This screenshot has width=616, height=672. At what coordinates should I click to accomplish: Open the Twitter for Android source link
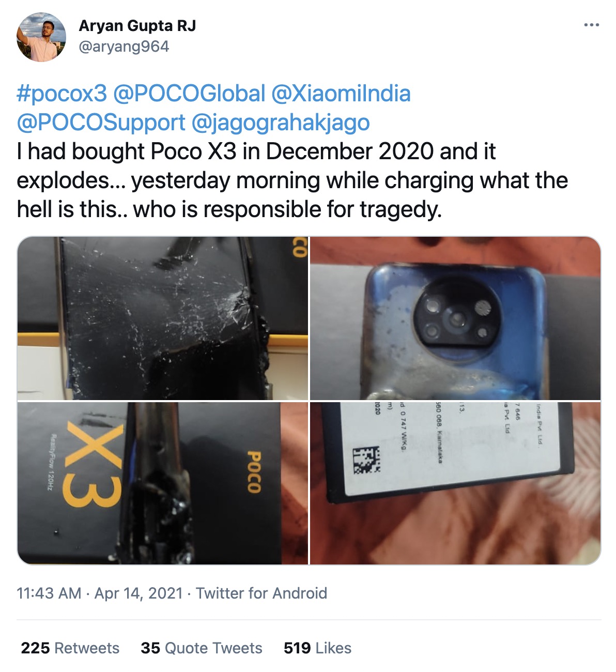point(261,593)
